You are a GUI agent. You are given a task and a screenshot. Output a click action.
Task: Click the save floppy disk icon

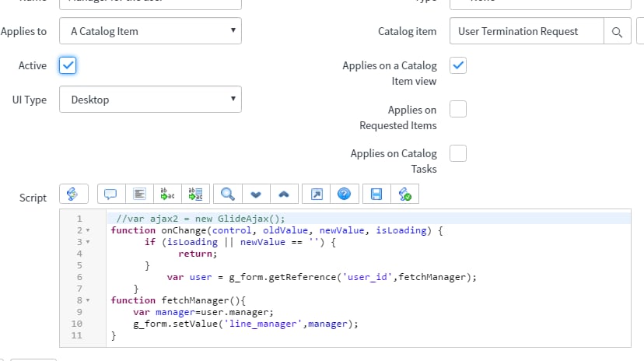[x=376, y=194]
